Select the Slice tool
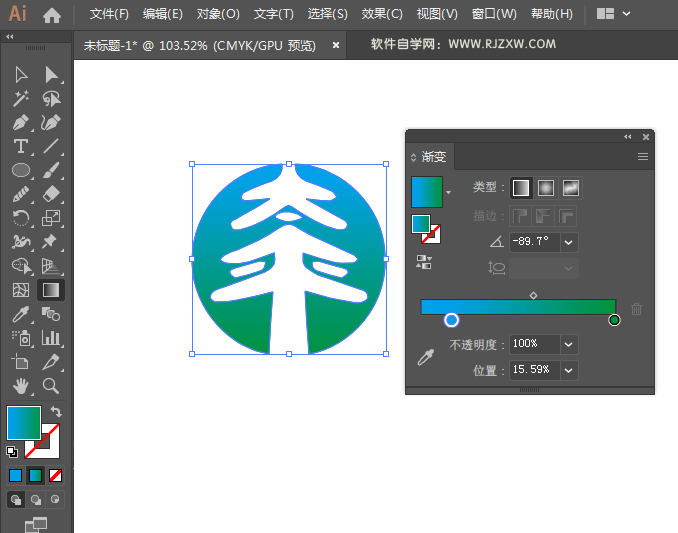This screenshot has width=678, height=533. 51,362
